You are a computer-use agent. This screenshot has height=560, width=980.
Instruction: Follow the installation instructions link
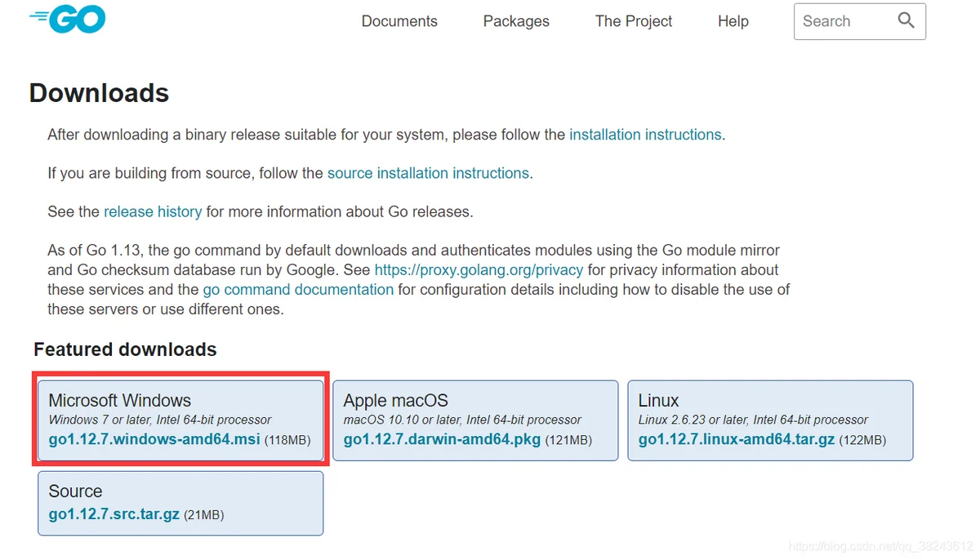(x=645, y=135)
